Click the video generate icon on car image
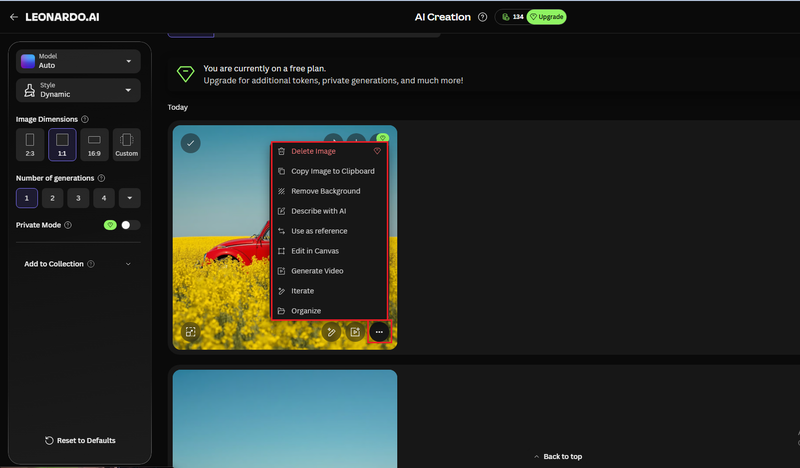Screen dimensions: 800x468 point(355,332)
